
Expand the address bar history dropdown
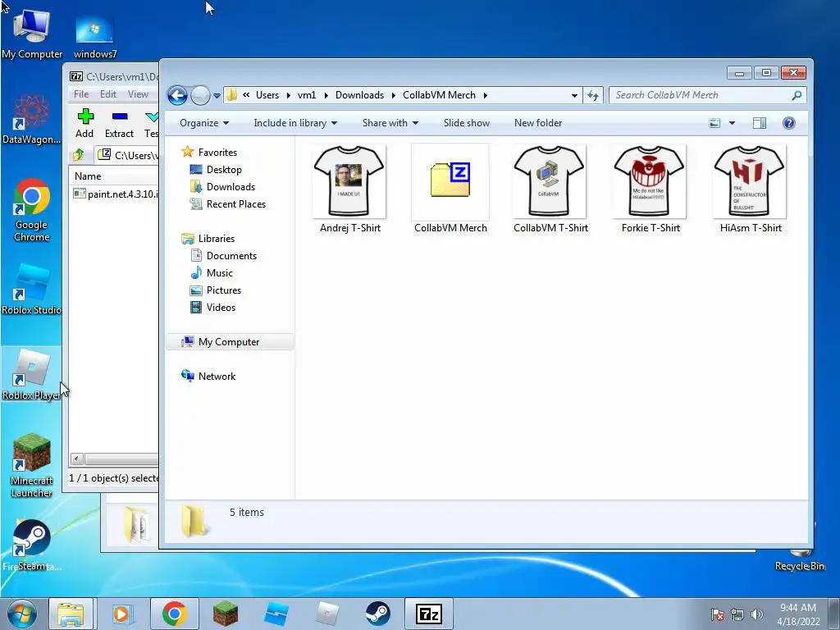(x=574, y=95)
